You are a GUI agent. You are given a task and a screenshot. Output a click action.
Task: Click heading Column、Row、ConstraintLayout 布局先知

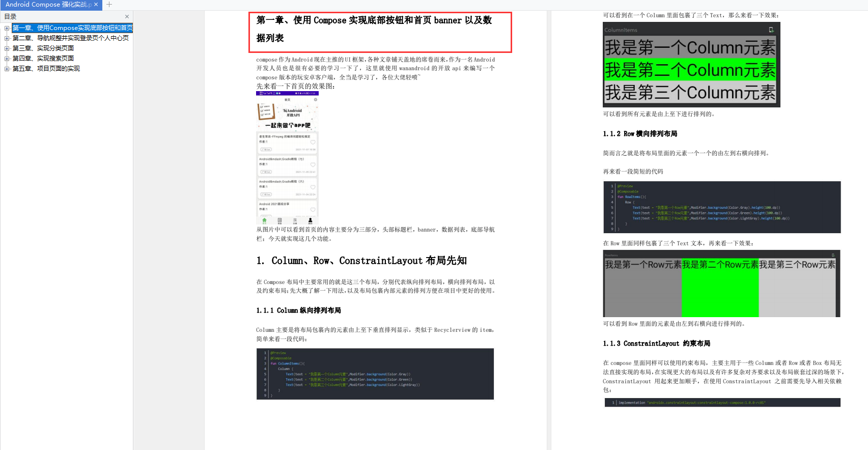tap(361, 261)
